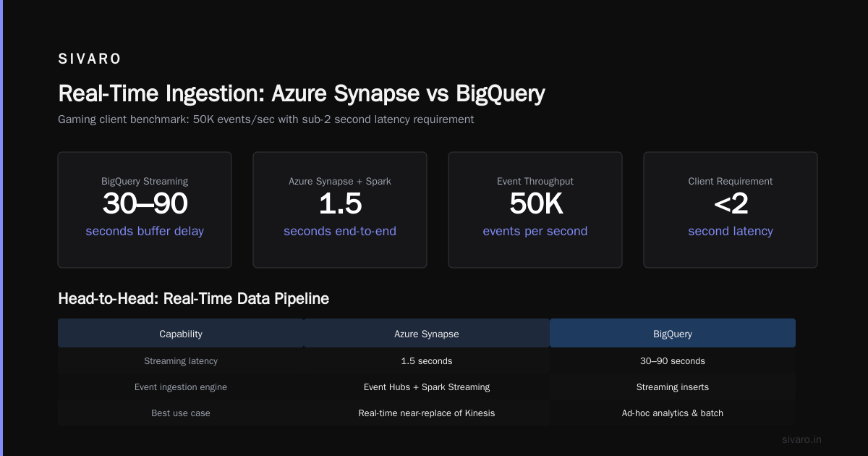Click 'Event Hubs + Spark Streaming' cell
Image resolution: width=868 pixels, height=456 pixels.
coord(427,387)
